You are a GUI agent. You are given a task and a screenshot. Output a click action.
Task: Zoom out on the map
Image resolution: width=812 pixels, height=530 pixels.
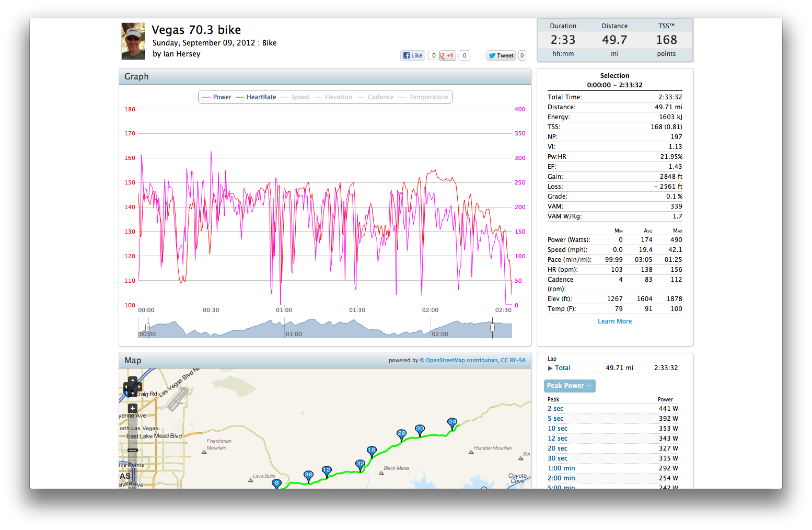(133, 450)
